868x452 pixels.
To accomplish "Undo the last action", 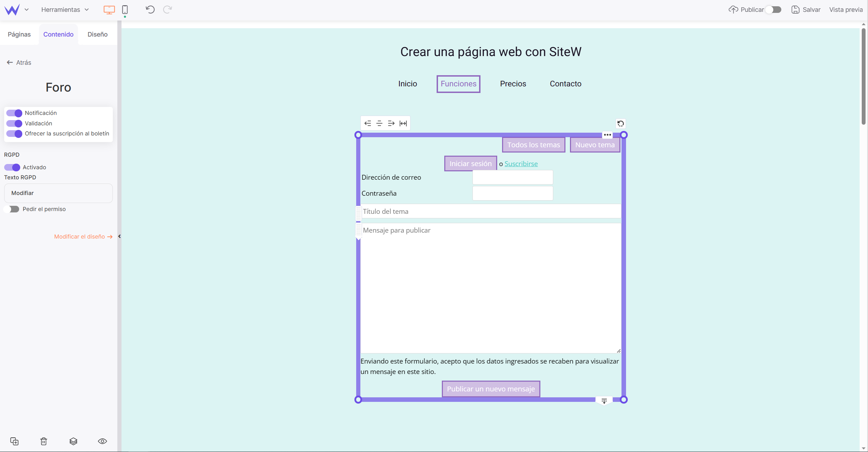I will [x=150, y=9].
